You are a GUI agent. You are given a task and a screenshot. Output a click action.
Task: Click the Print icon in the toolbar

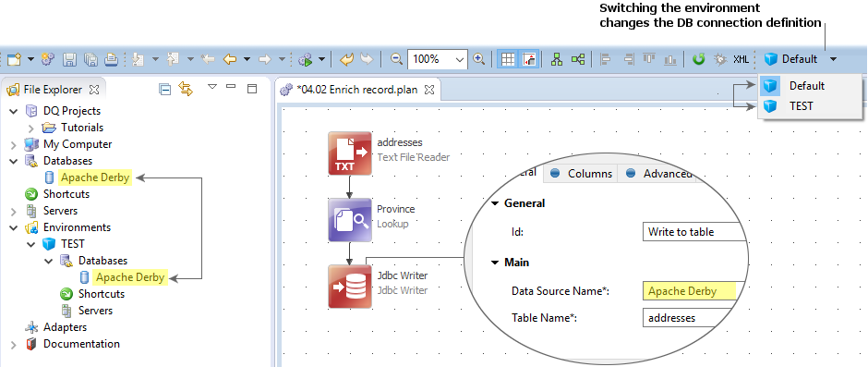click(111, 59)
